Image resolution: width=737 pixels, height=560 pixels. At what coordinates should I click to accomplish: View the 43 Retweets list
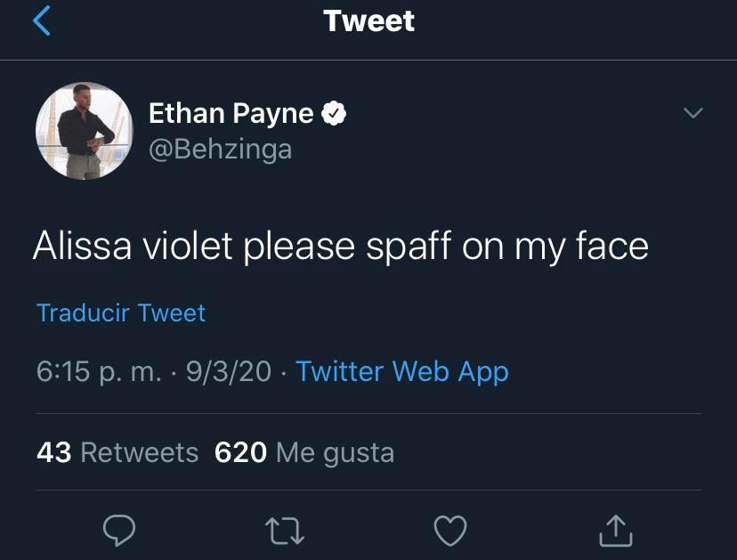tap(117, 452)
